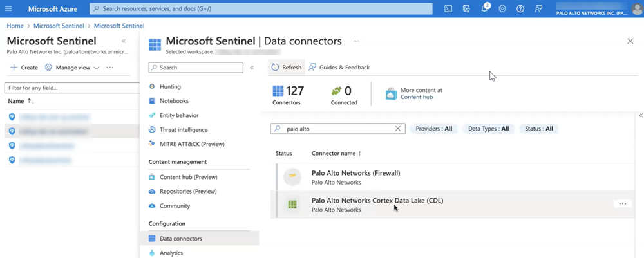Click the help question mark icon
Screen dimensions: 644x258
[x=520, y=8]
